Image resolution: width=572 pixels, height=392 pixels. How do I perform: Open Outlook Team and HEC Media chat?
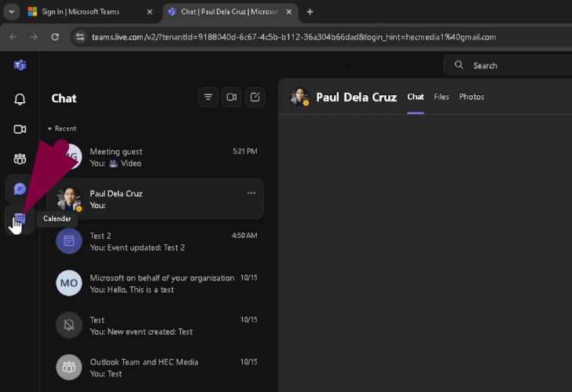[156, 368]
